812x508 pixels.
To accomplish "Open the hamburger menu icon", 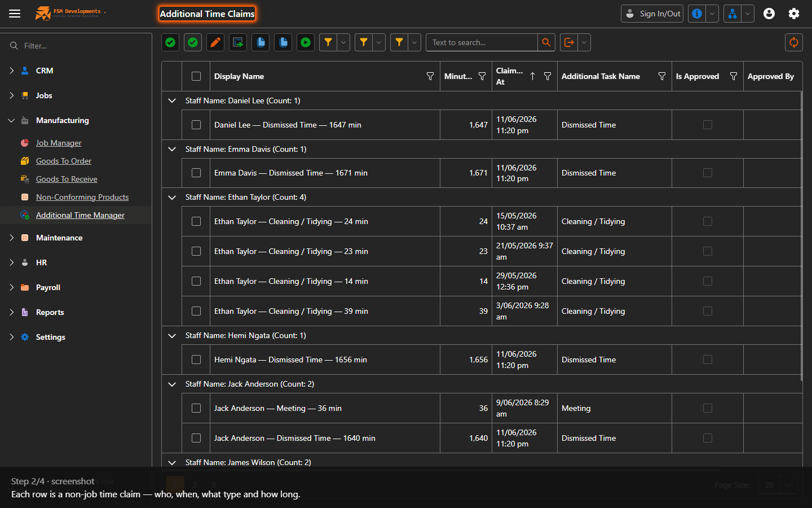I will (x=15, y=14).
